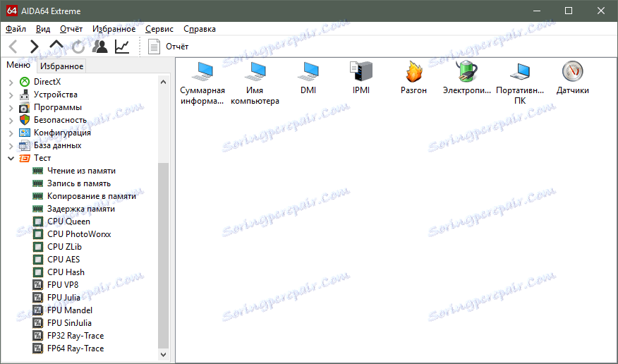Open the IPMI server icon

pos(361,71)
